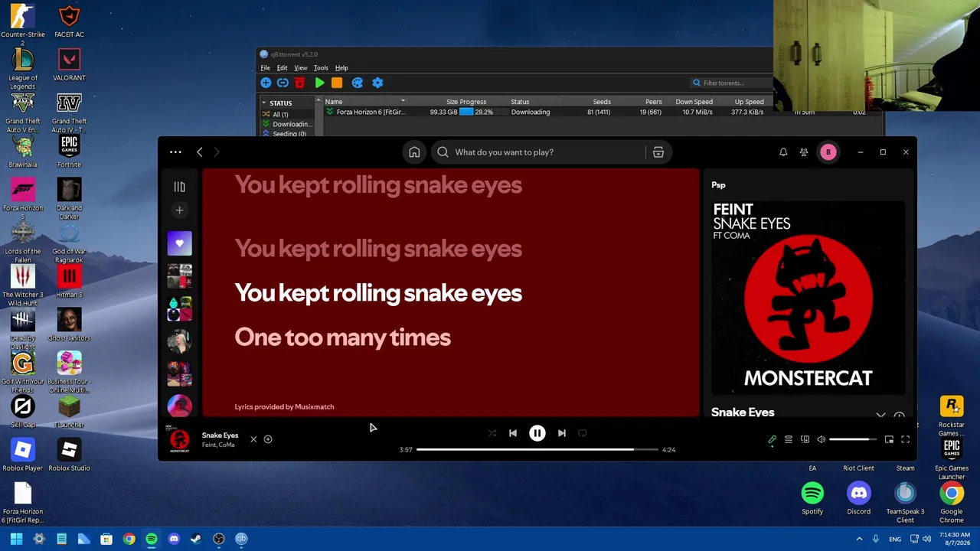Open qBittorrent UI theme editor palette icon
Viewport: 980px width, 551px height.
357,83
